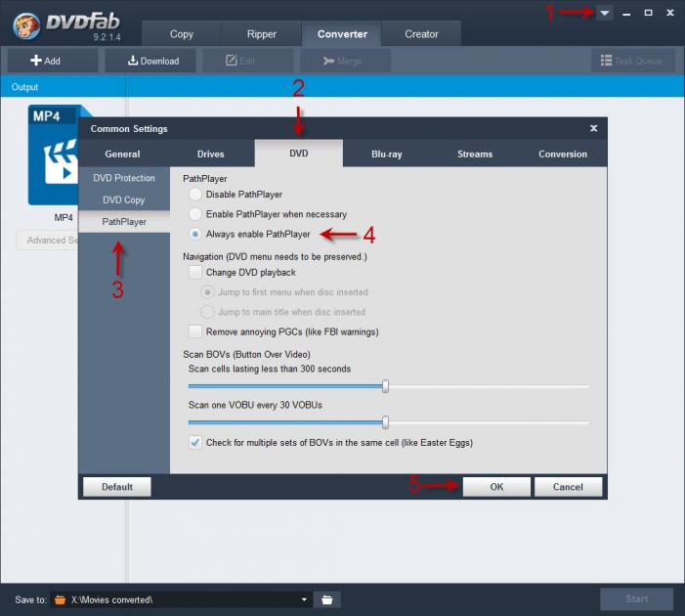Select DVD Protection in the sidebar
The image size is (685, 616).
(x=124, y=178)
